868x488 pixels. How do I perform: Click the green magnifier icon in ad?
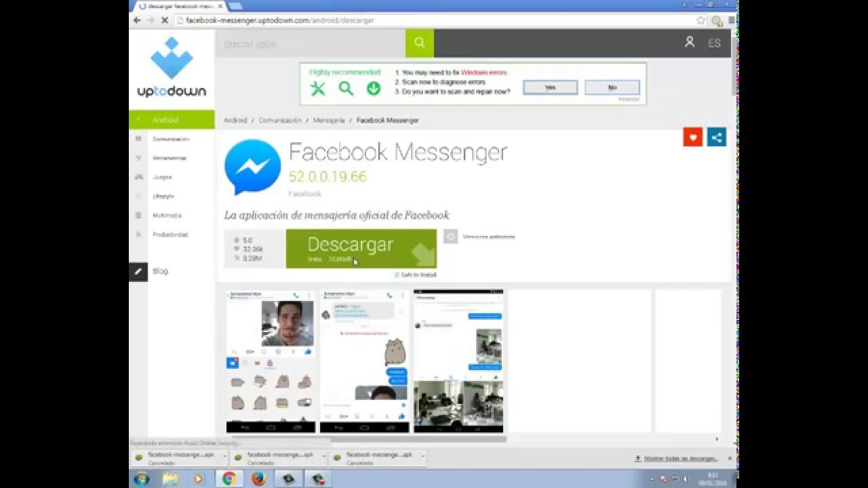(x=346, y=89)
